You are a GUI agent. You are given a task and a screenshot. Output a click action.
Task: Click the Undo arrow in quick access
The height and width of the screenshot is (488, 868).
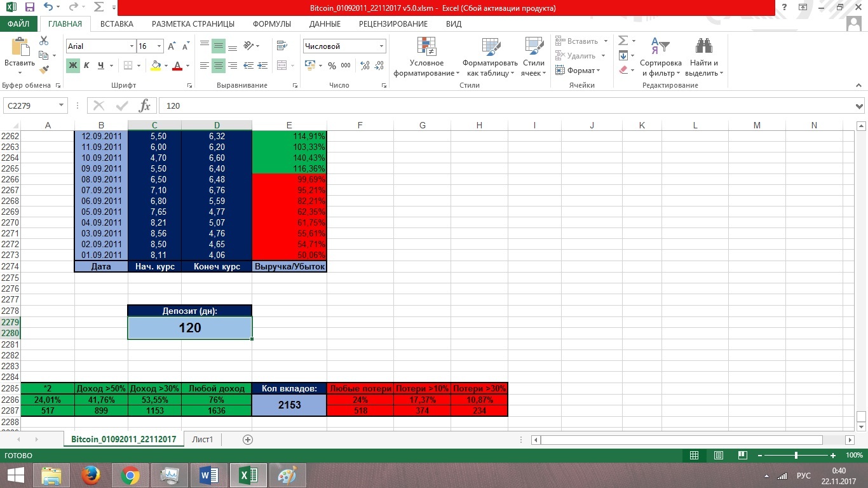point(49,8)
